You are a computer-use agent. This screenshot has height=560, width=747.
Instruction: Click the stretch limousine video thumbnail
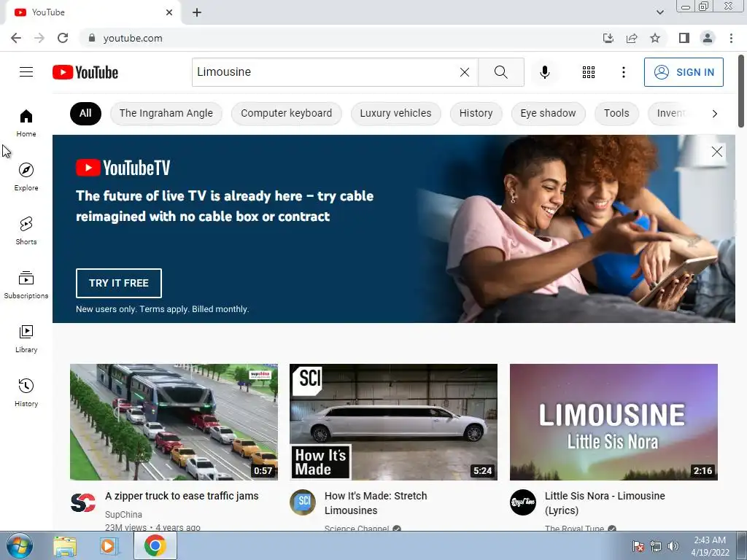[393, 422]
